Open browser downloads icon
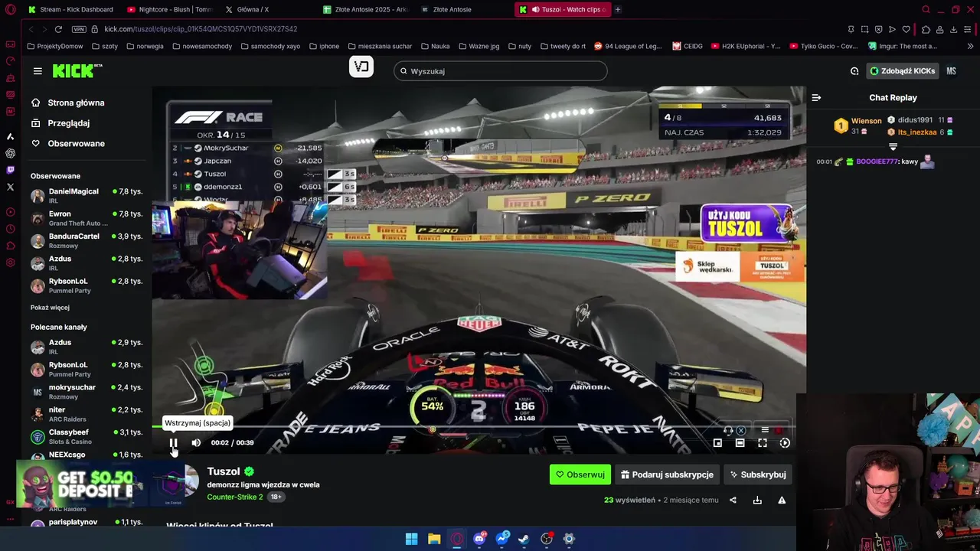Viewport: 980px width, 551px height. [x=953, y=29]
